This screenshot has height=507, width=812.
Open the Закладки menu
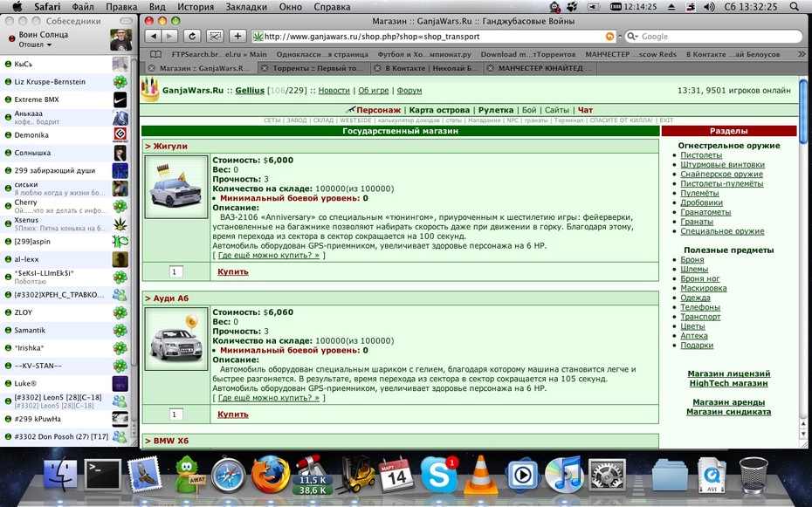[246, 7]
